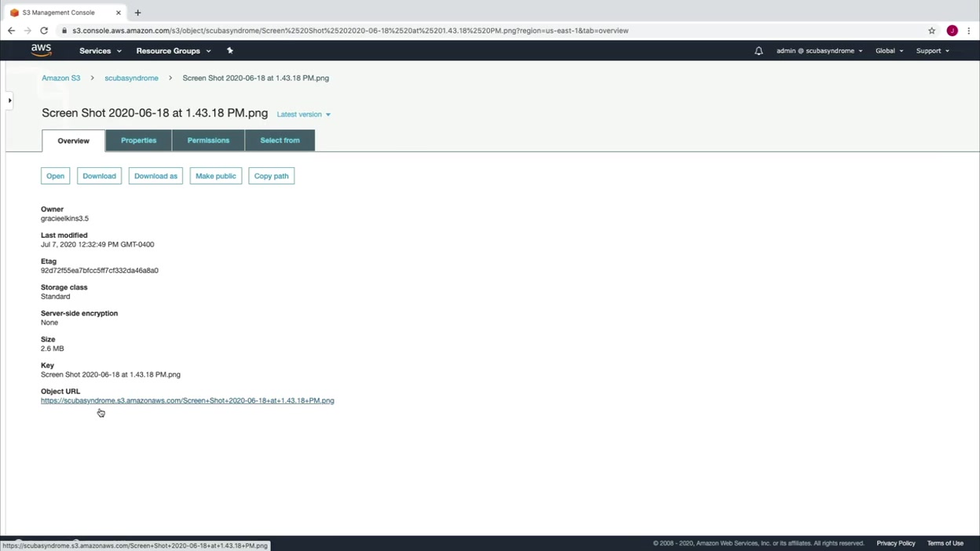Open the Privacy Policy footer link
Screen dimensions: 980x551
pos(896,543)
